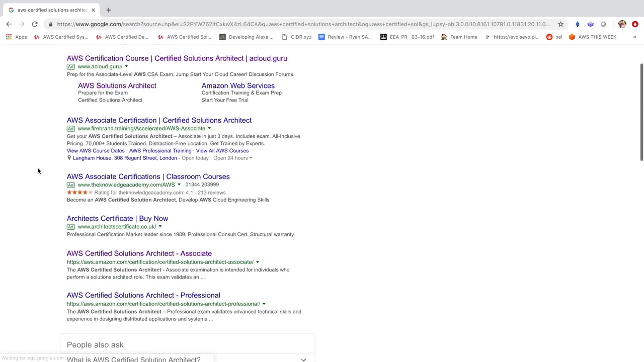Go back using the browser back arrow
644x362 pixels.
click(x=9, y=24)
